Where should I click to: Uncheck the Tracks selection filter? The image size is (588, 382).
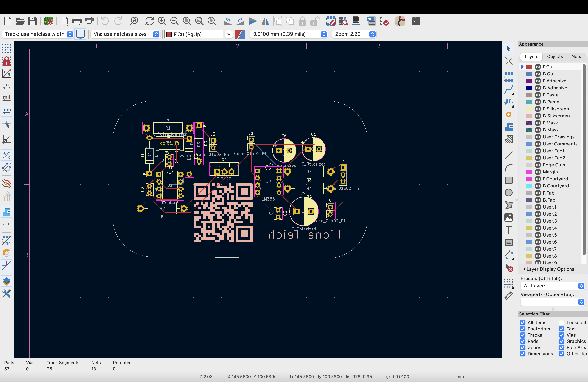[x=522, y=335]
